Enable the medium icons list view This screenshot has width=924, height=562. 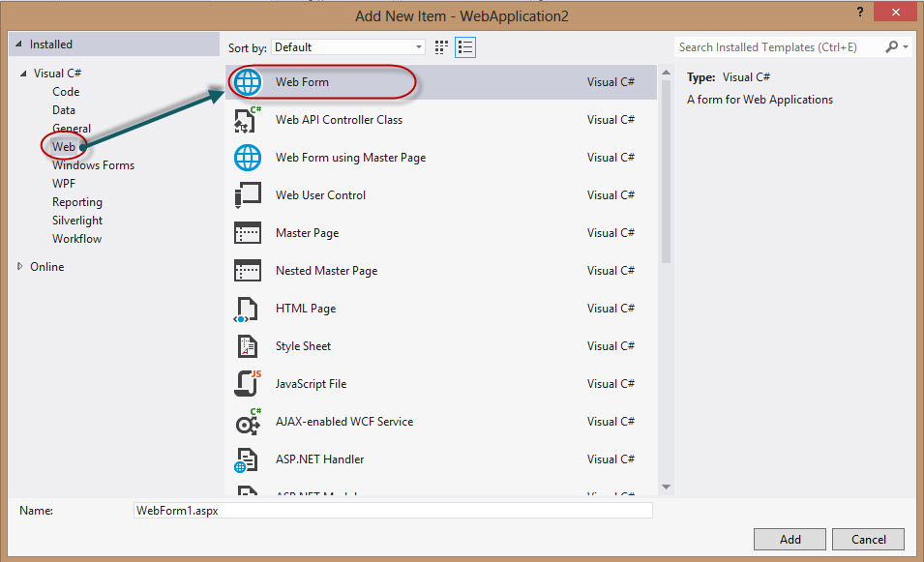click(x=464, y=46)
